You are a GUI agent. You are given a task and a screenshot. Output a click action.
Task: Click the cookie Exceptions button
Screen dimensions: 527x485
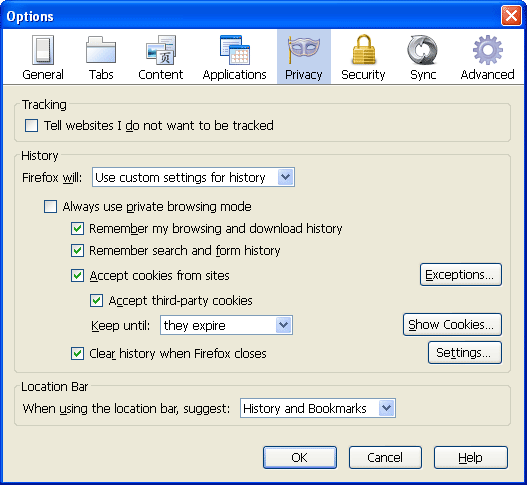(461, 275)
